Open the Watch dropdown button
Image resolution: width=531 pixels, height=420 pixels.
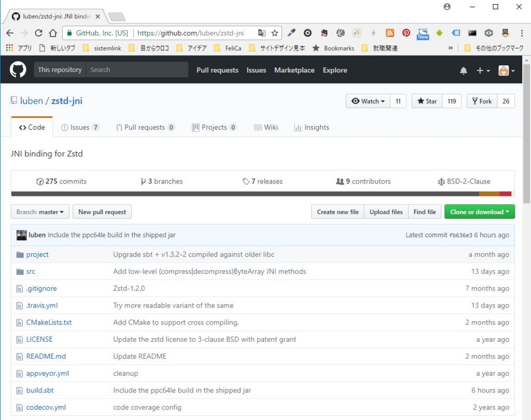pos(368,101)
